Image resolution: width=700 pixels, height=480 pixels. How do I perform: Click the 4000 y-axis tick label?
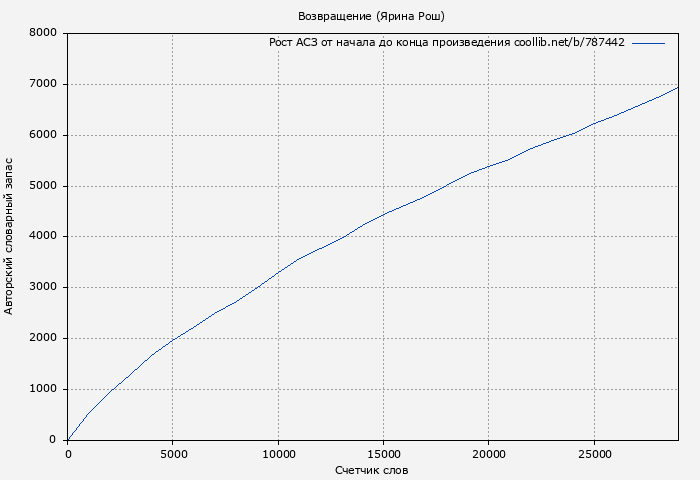(43, 237)
